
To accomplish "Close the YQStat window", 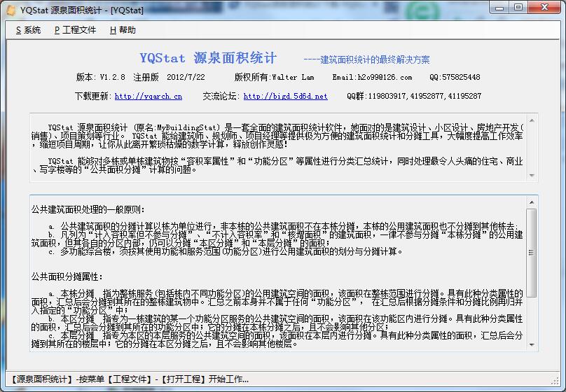I will (x=545, y=7).
